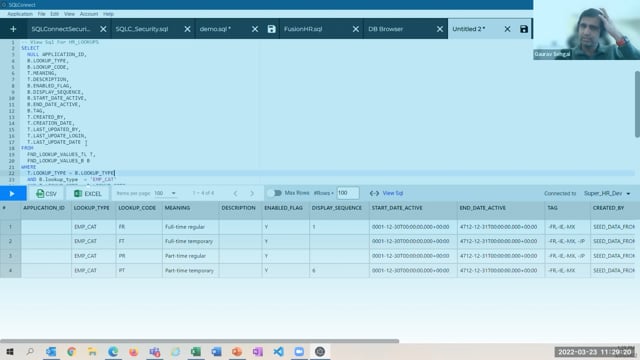Select the Untitled 2 tab

point(469,29)
